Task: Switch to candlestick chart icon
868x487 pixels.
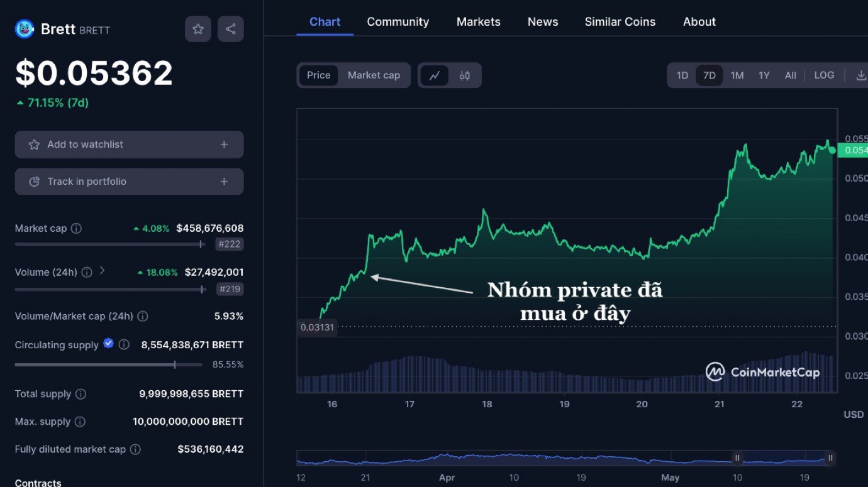Action: tap(465, 75)
